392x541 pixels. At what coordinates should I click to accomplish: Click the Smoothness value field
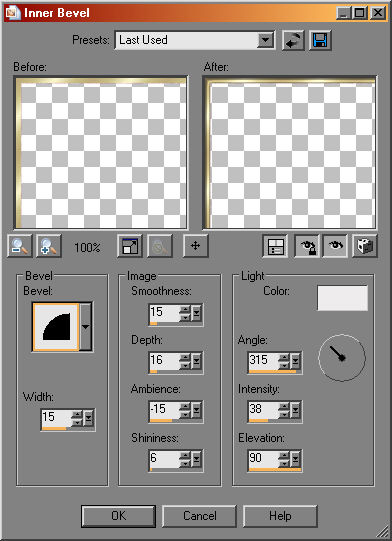(164, 312)
